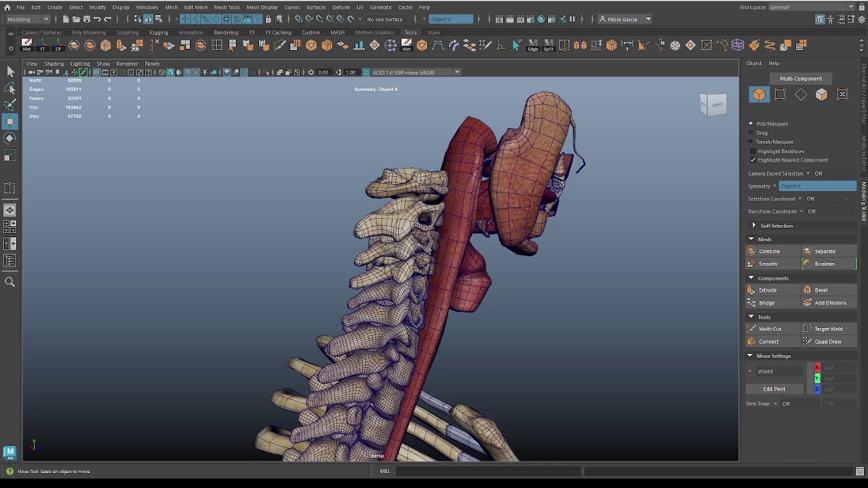Uncheck Highlight Nearest Component checkbox
Image resolution: width=868 pixels, height=488 pixels.
753,160
